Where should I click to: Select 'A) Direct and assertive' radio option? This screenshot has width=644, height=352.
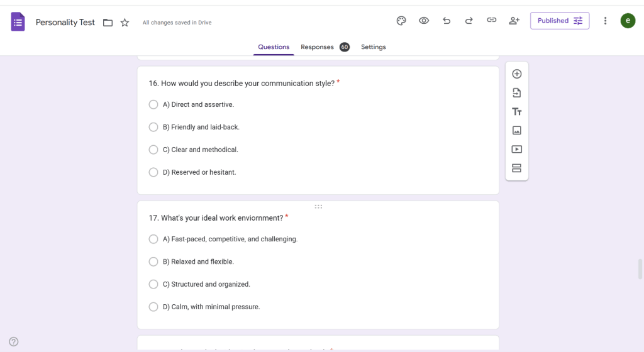coord(153,104)
